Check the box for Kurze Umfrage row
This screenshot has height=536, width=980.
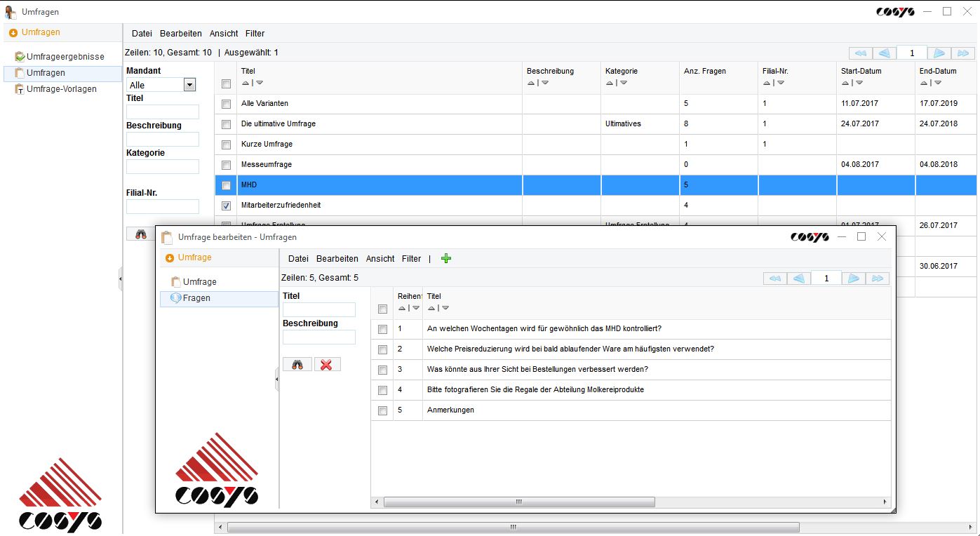pyautogui.click(x=226, y=145)
